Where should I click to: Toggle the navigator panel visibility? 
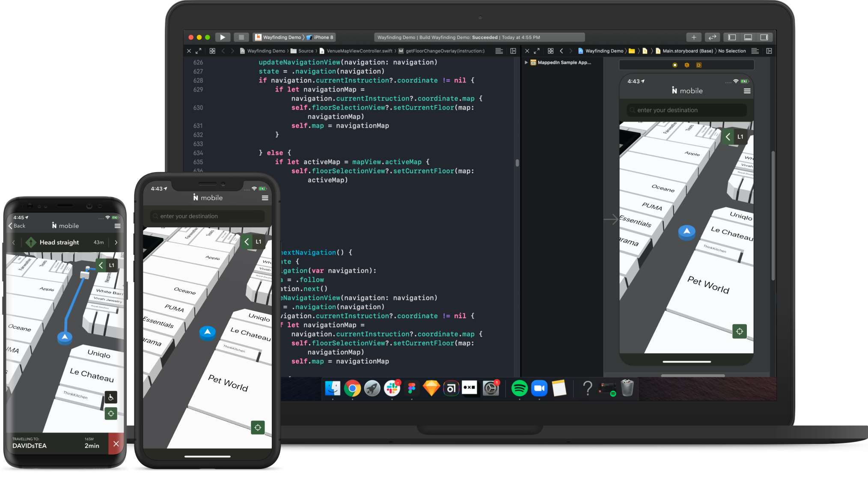pyautogui.click(x=731, y=37)
